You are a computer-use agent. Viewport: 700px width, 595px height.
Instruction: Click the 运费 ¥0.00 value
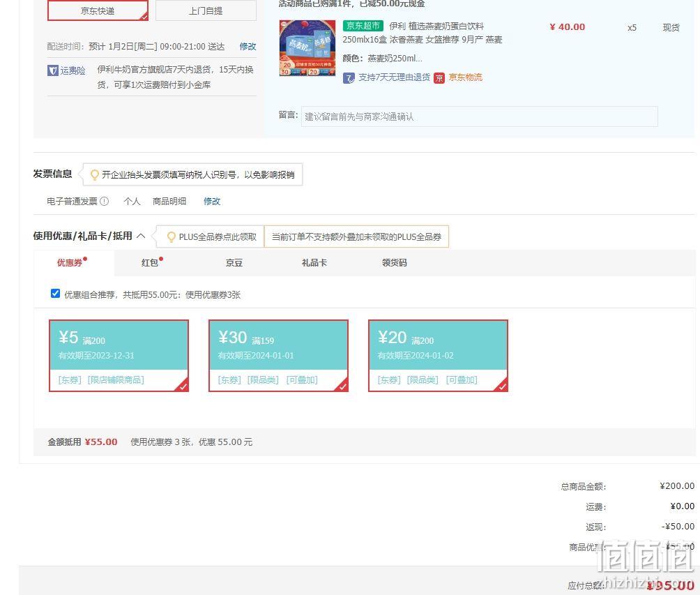click(x=682, y=506)
